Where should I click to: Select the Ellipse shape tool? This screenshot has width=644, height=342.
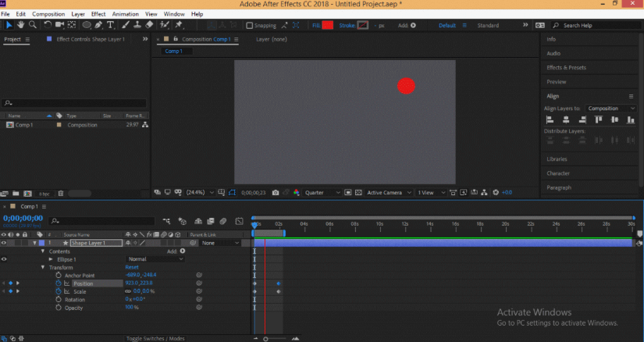click(x=87, y=25)
